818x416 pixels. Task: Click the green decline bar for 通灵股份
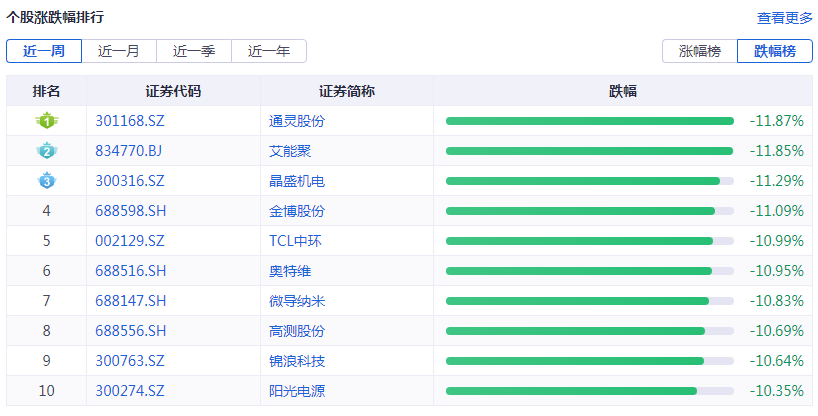(x=589, y=121)
